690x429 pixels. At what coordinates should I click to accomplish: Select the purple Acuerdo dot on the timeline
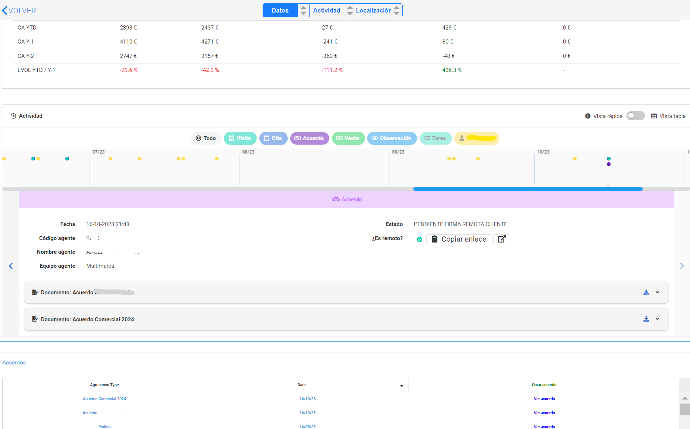click(x=609, y=164)
